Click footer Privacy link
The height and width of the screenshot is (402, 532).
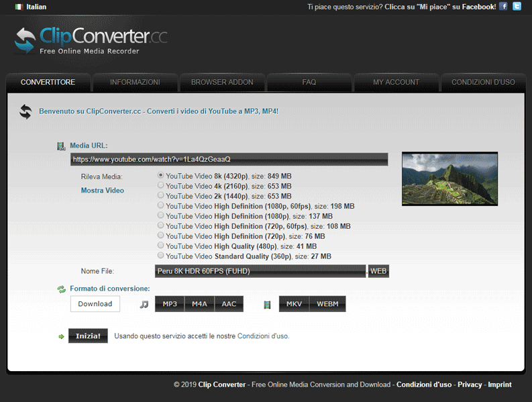click(470, 385)
